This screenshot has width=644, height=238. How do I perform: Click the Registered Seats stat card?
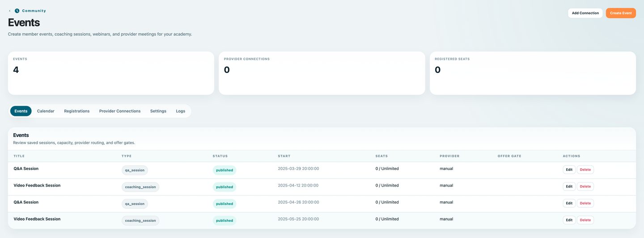point(533,73)
